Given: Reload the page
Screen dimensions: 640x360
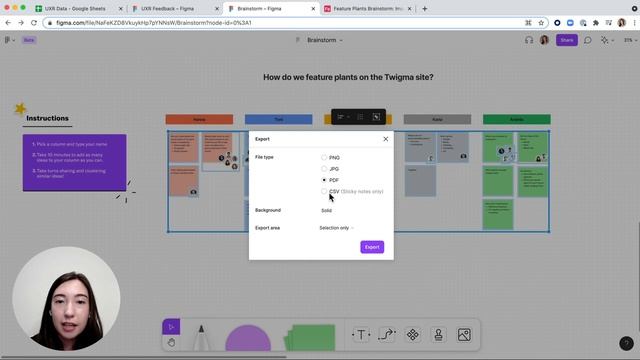Looking at the screenshot, I should tap(34, 23).
